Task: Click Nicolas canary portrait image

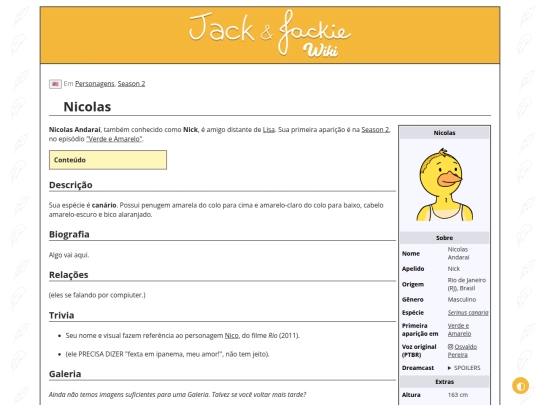Action: coord(444,185)
